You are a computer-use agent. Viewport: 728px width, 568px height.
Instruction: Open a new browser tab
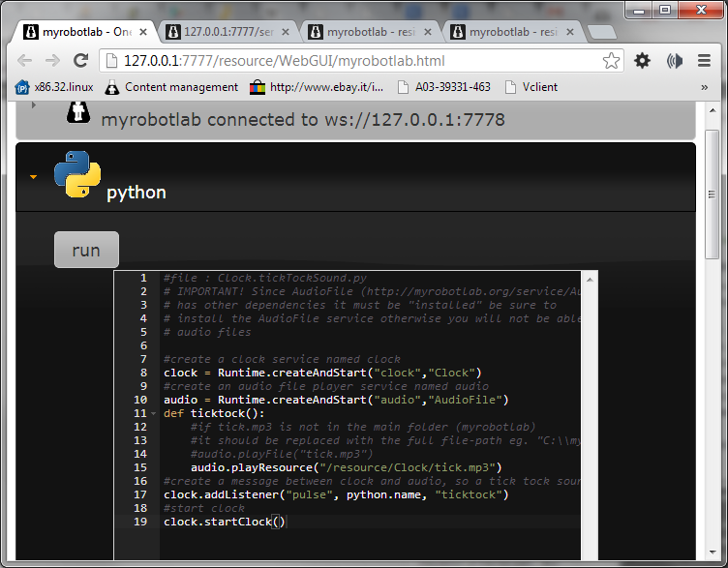602,32
